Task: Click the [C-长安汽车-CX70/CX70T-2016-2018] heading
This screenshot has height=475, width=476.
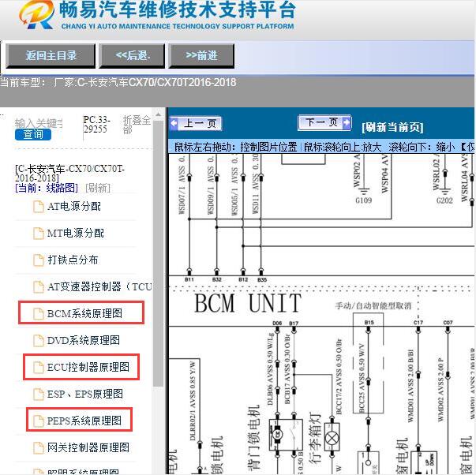Action: [x=69, y=173]
